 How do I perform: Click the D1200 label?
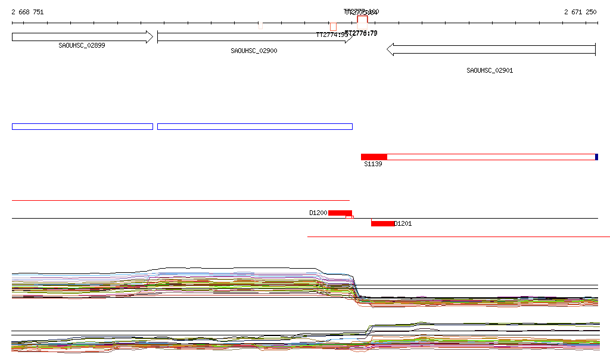coord(318,213)
